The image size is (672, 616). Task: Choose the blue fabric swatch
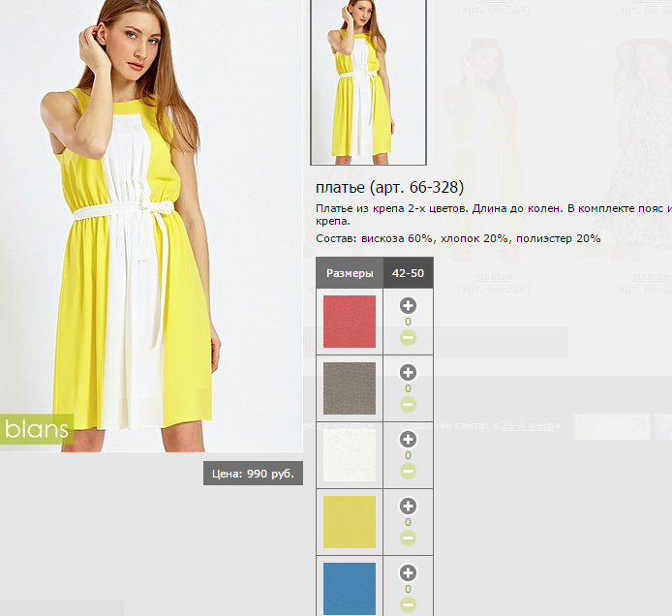349,588
